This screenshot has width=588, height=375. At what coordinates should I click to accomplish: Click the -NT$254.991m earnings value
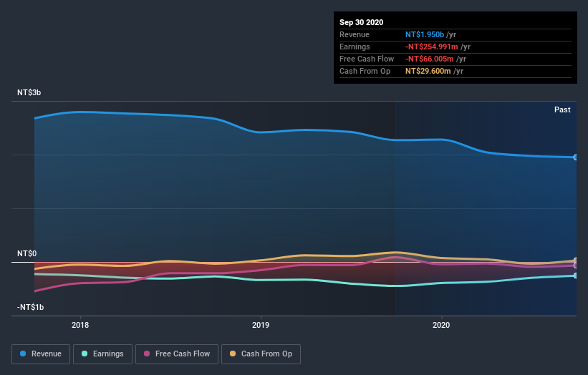pyautogui.click(x=432, y=47)
